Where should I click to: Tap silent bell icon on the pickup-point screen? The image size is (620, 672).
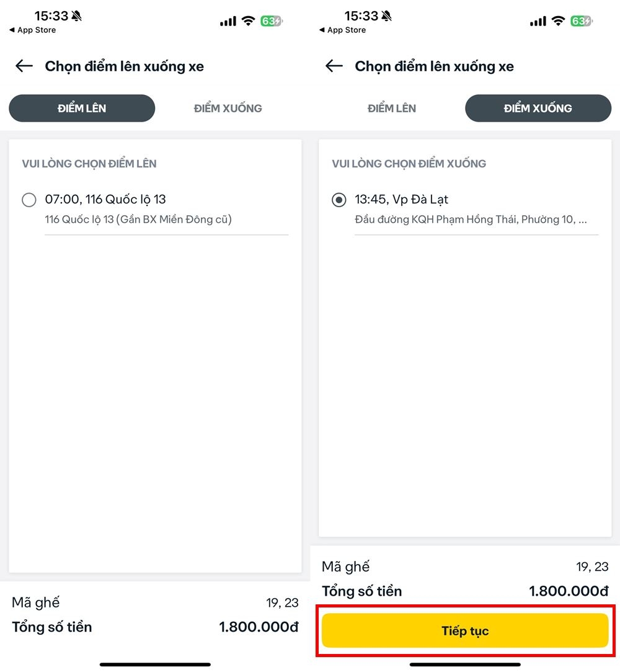pyautogui.click(x=76, y=16)
